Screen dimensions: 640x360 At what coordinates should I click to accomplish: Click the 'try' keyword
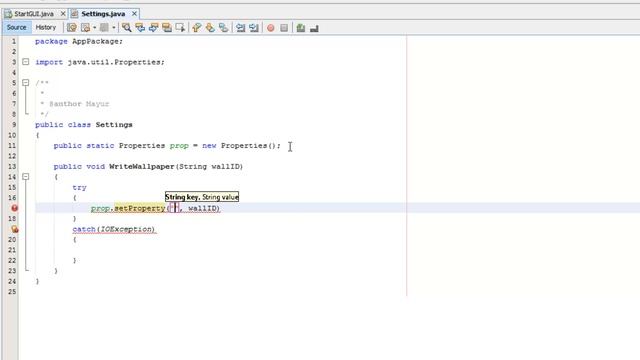tap(79, 187)
